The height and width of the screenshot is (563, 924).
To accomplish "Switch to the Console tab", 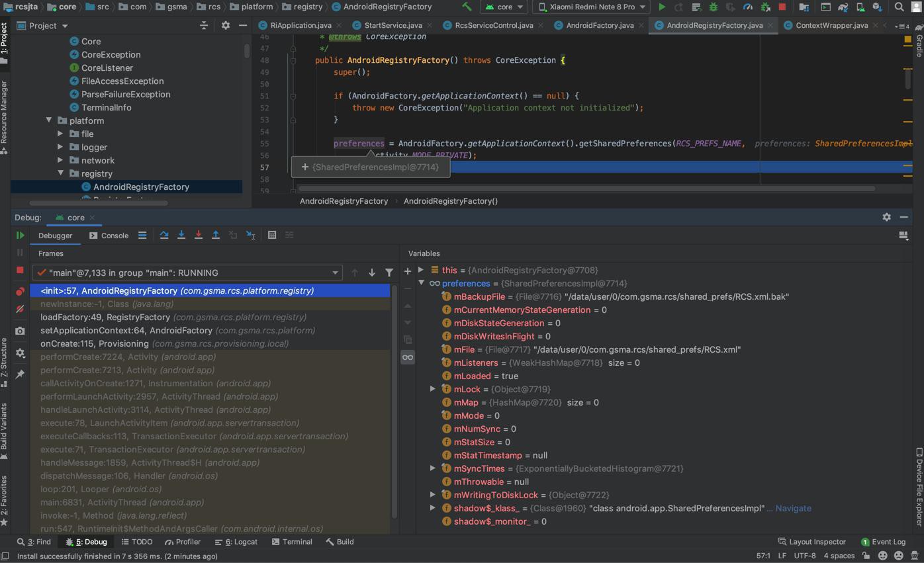I will (x=109, y=235).
